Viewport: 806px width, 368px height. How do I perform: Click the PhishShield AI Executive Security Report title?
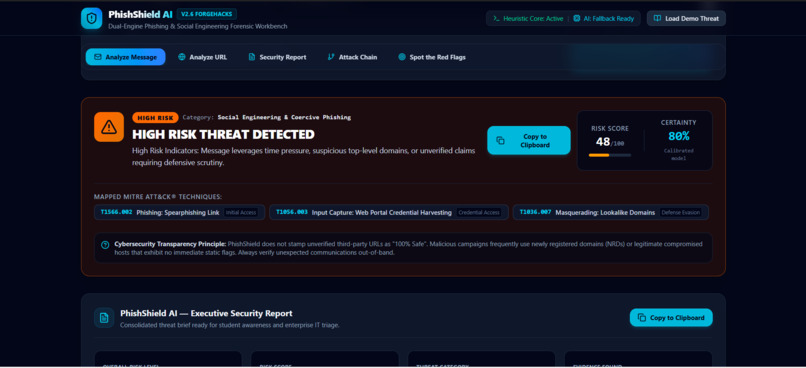206,314
